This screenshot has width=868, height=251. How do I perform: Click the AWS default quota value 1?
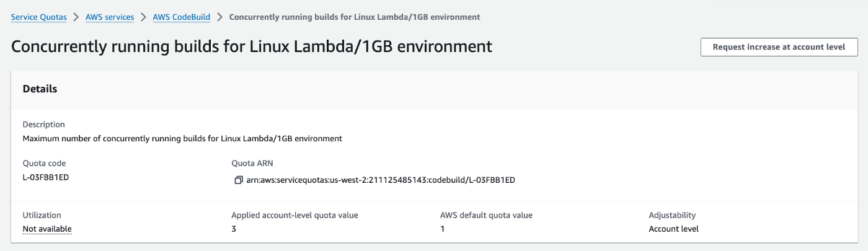(442, 229)
